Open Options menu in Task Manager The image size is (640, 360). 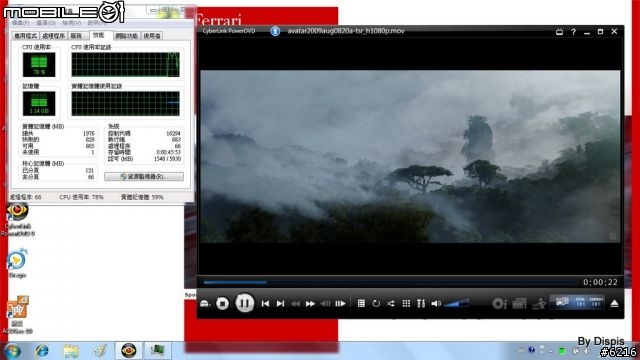click(46, 23)
